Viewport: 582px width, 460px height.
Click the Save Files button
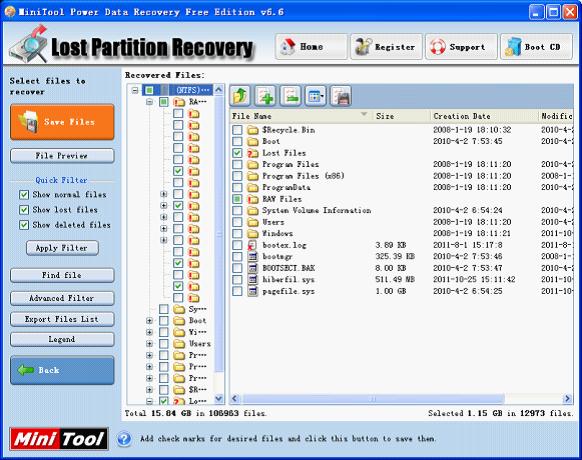62,122
